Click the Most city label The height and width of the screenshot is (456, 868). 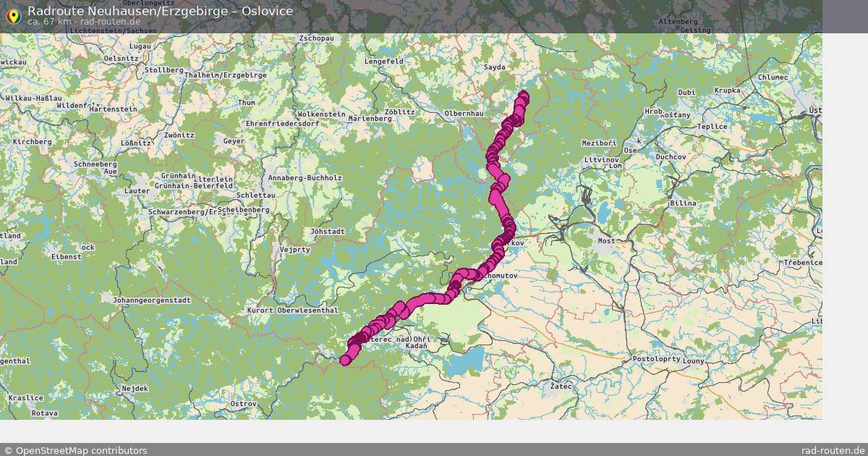pos(605,240)
